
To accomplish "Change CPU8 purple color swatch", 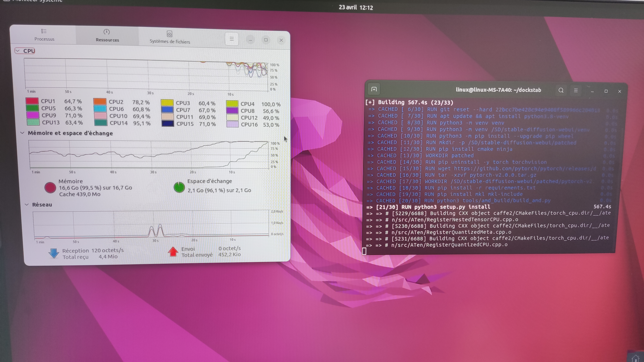I will point(232,110).
